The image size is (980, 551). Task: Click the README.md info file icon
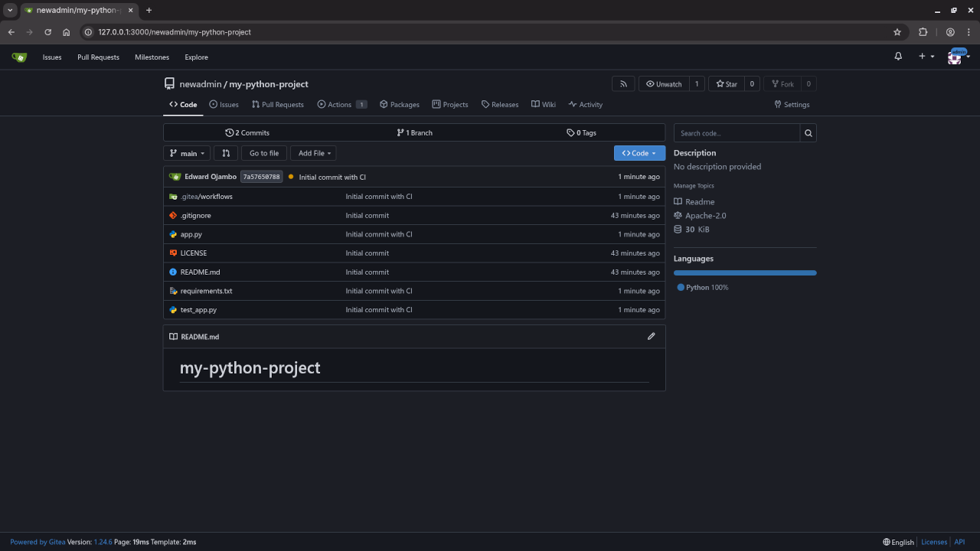173,272
